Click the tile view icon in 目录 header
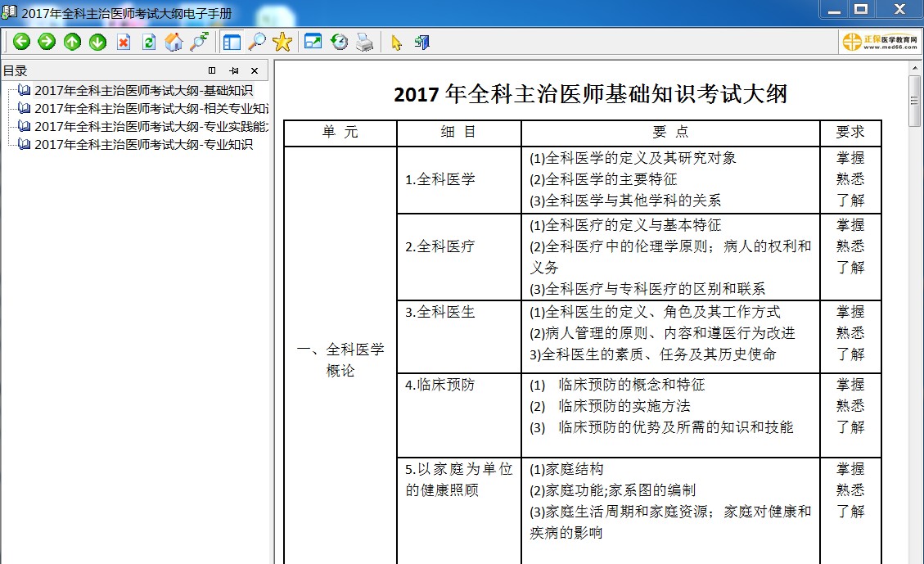This screenshot has width=924, height=564. click(212, 70)
